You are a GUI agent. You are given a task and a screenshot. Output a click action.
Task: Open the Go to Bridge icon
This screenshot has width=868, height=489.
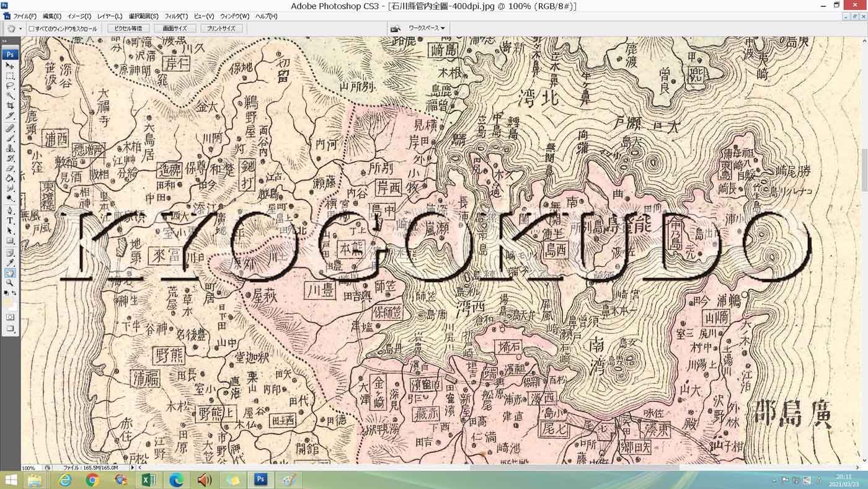396,29
